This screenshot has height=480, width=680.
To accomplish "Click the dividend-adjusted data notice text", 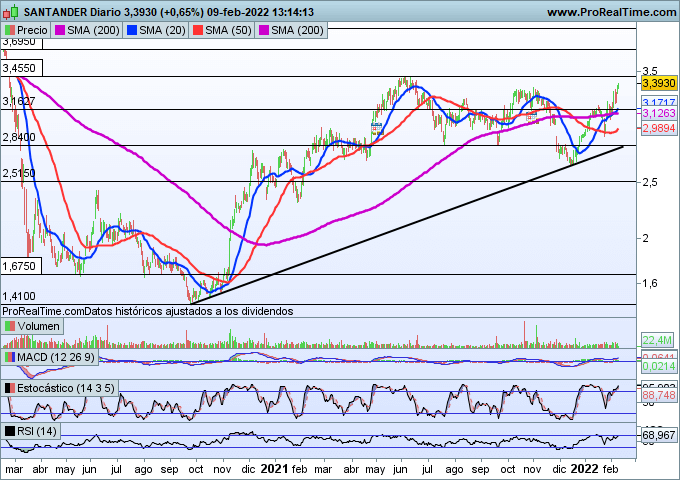I will 147,311.
